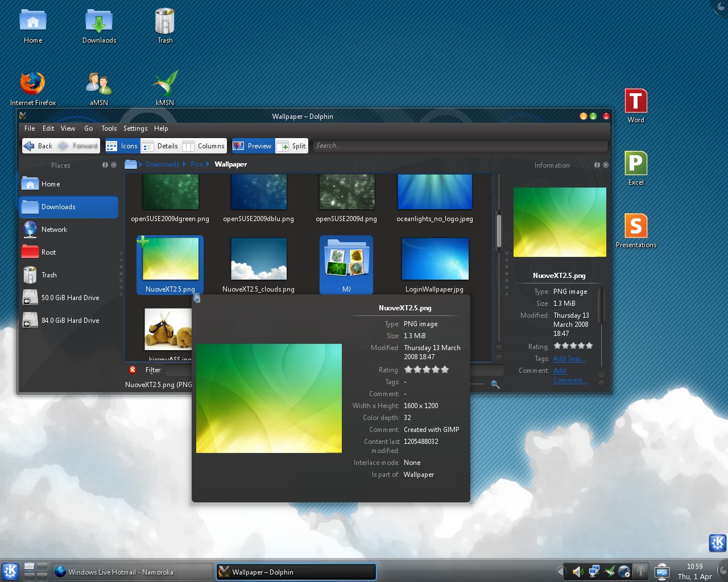Select openSUSE2009dgreen.png thumbnail
The height and width of the screenshot is (582, 728).
[170, 192]
